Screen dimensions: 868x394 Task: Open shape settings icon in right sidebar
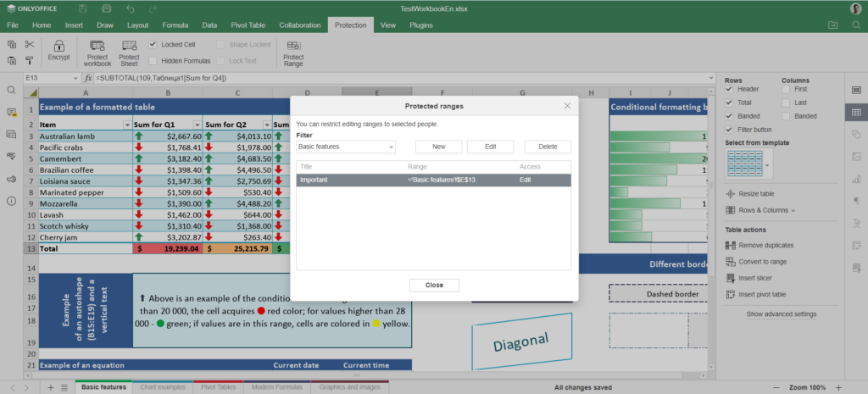pyautogui.click(x=856, y=135)
